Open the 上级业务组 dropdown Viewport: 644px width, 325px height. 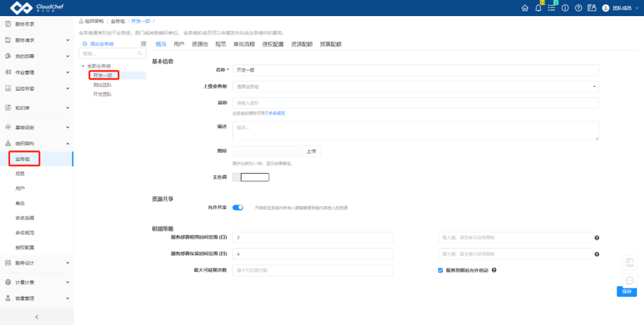pos(416,86)
